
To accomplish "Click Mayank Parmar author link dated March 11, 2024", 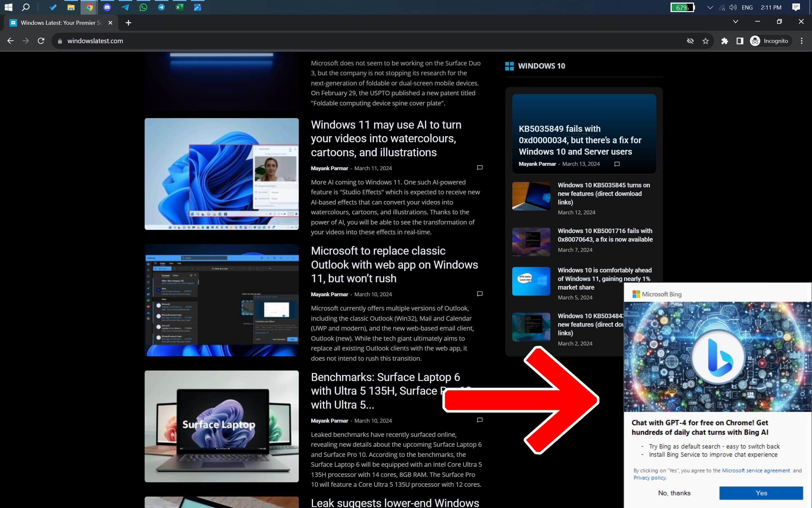I will (x=329, y=168).
